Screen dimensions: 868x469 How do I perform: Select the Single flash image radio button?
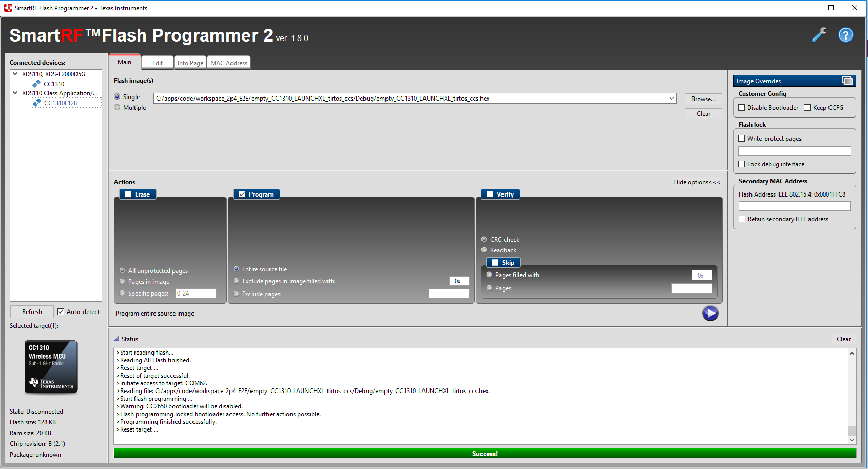coord(117,96)
